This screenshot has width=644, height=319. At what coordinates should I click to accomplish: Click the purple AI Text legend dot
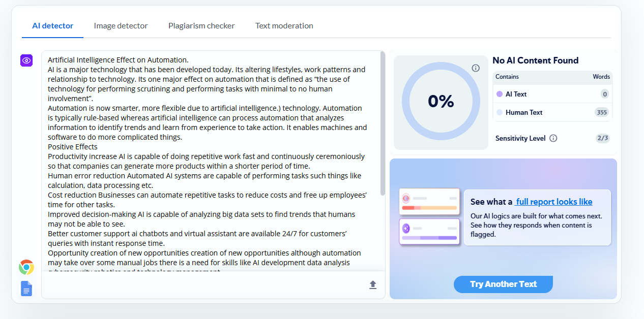pos(500,94)
